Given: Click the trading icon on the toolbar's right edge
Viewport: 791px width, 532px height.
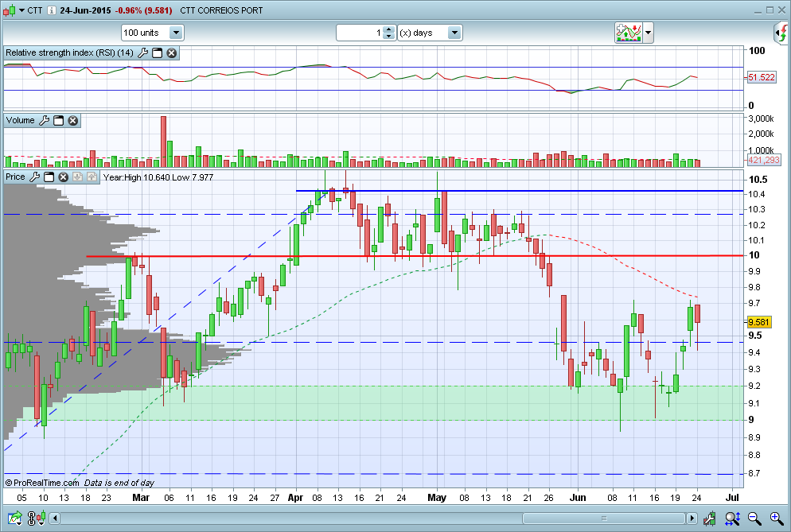Looking at the screenshot, I should point(781,33).
